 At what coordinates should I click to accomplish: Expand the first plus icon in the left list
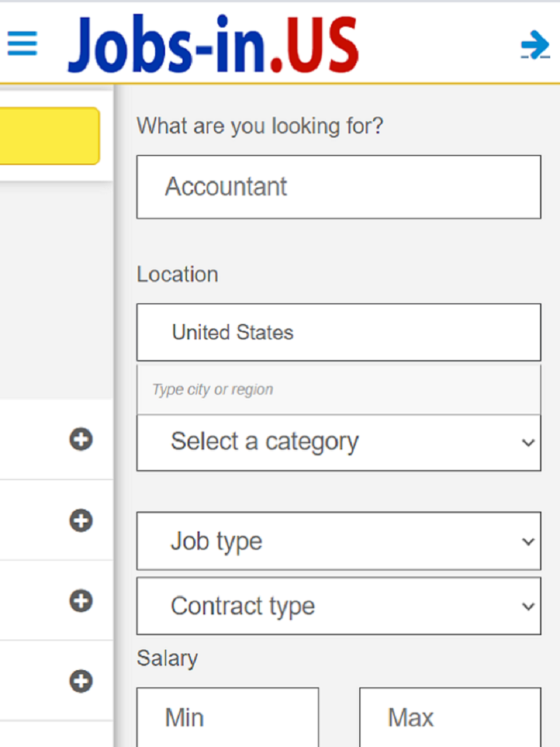pyautogui.click(x=81, y=439)
